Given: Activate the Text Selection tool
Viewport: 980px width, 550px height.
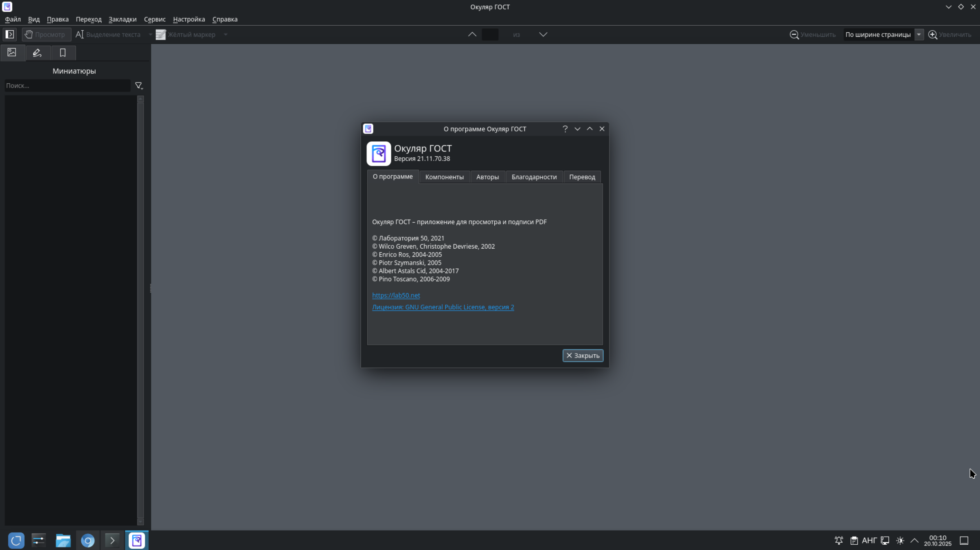Looking at the screenshot, I should [109, 34].
